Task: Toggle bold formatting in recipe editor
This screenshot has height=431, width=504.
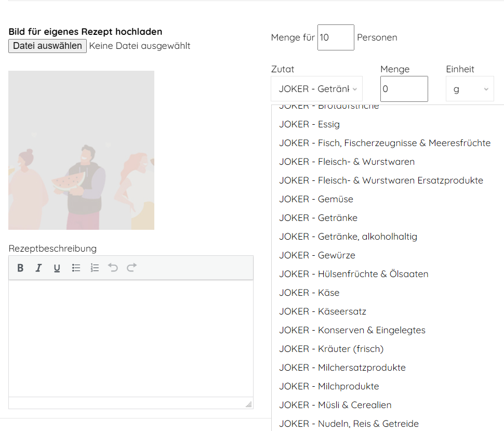Action: tap(20, 268)
